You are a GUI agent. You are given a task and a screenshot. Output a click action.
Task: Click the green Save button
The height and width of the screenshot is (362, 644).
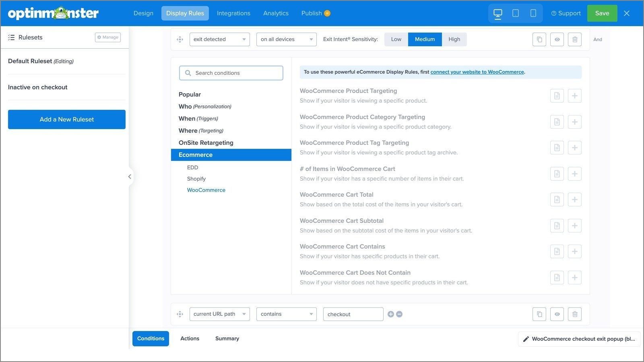(x=602, y=13)
